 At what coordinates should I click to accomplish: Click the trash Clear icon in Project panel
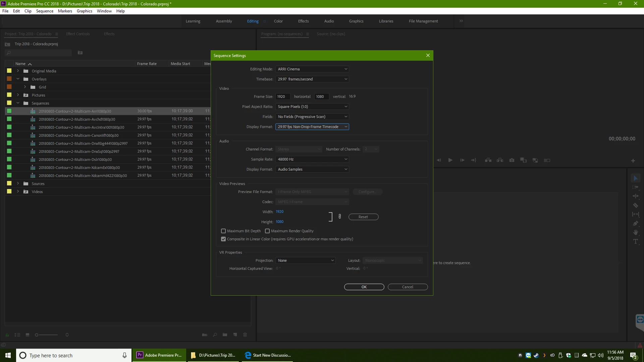pos(245,335)
